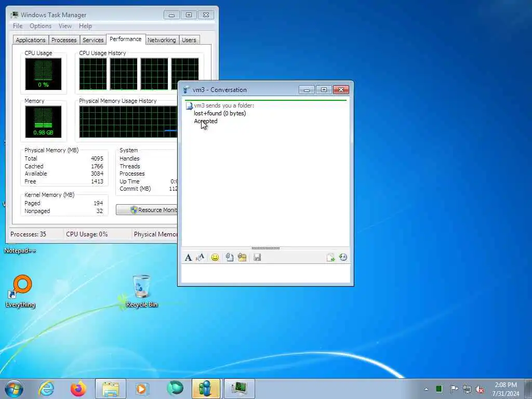Click the send folder paperclip icon
532x399 pixels.
click(242, 258)
